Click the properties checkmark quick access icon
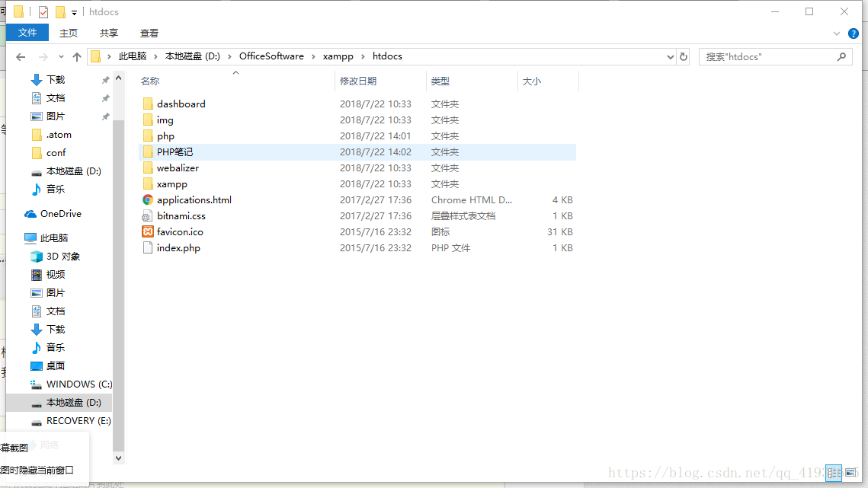This screenshot has height=488, width=868. click(x=43, y=11)
